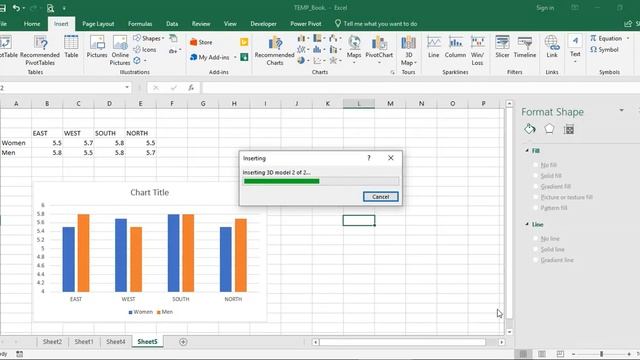Open the Name Box dropdown
The height and width of the screenshot is (360, 640).
(x=127, y=87)
